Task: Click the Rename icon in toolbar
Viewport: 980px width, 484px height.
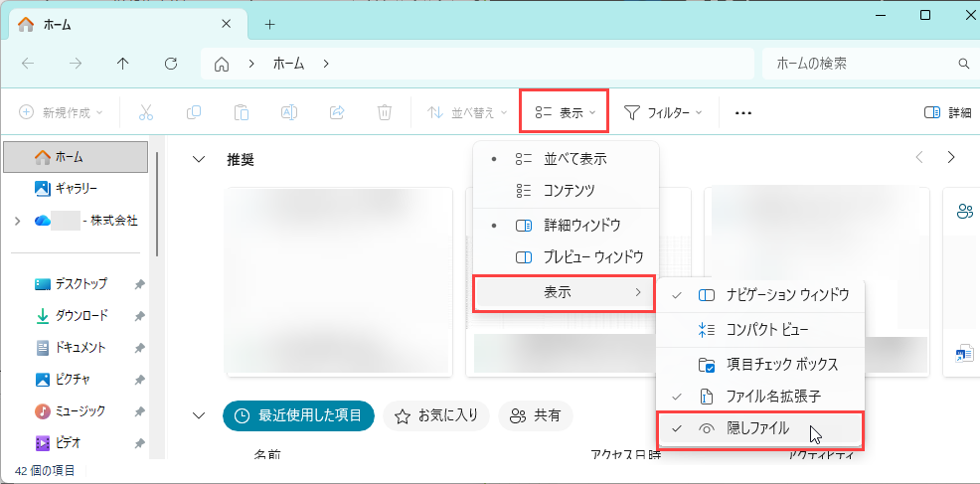Action: 289,112
